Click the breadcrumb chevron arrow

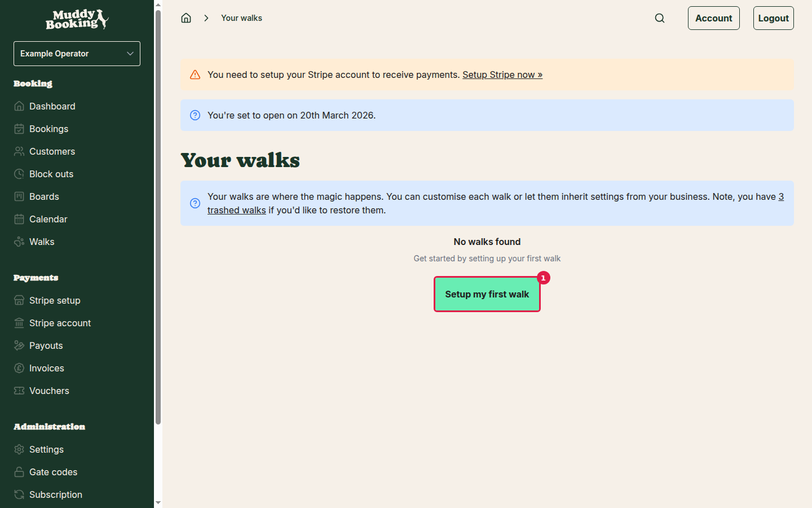(206, 17)
